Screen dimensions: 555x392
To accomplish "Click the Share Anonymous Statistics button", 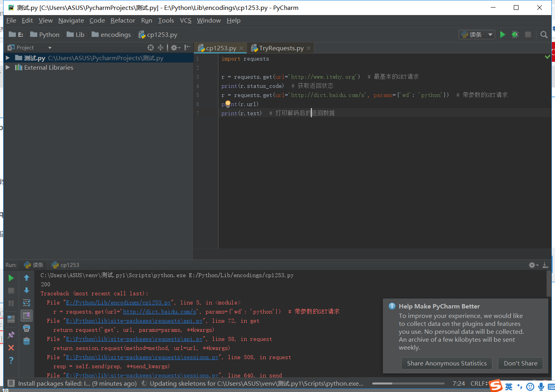I will 447,363.
